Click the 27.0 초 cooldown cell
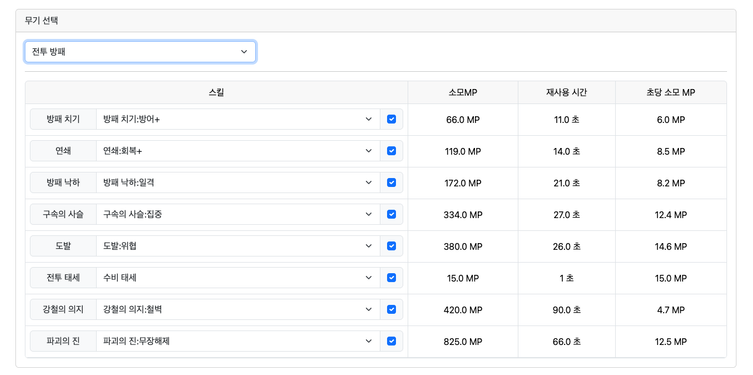 point(567,215)
